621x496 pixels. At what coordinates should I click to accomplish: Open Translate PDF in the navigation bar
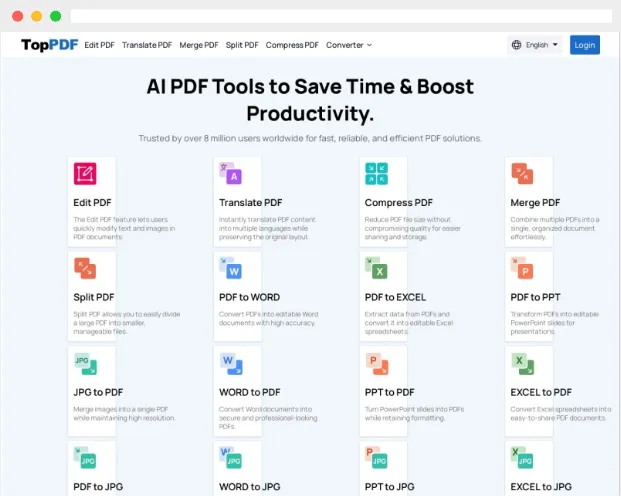147,45
